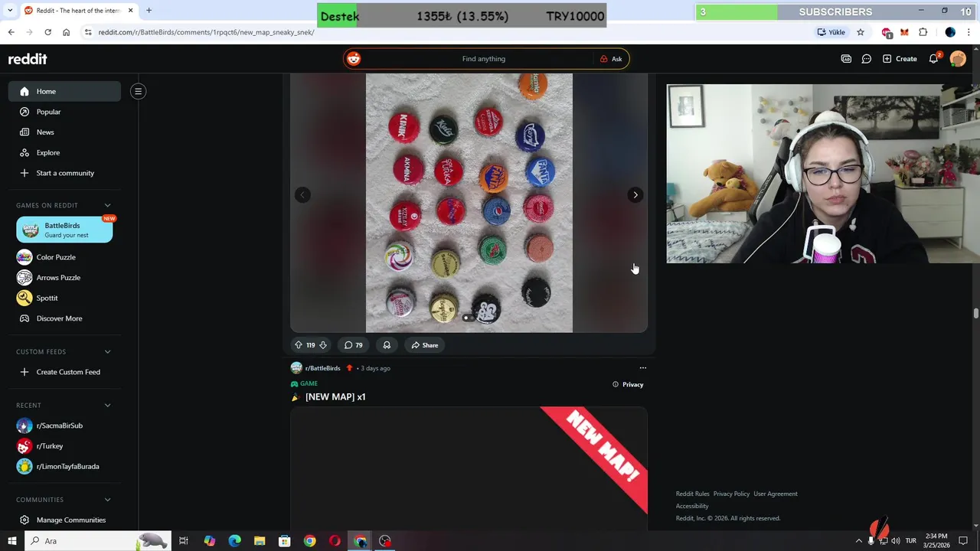
Task: Upvote the bottle caps post
Action: pyautogui.click(x=299, y=345)
